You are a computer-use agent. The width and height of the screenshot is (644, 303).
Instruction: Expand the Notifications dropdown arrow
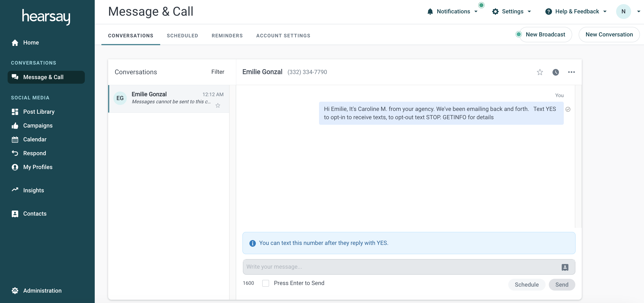click(x=476, y=12)
